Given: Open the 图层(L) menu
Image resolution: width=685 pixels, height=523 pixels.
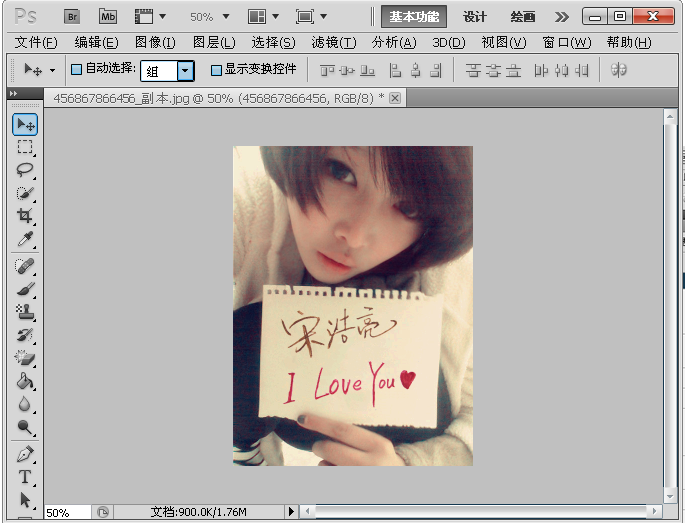Looking at the screenshot, I should pyautogui.click(x=214, y=42).
